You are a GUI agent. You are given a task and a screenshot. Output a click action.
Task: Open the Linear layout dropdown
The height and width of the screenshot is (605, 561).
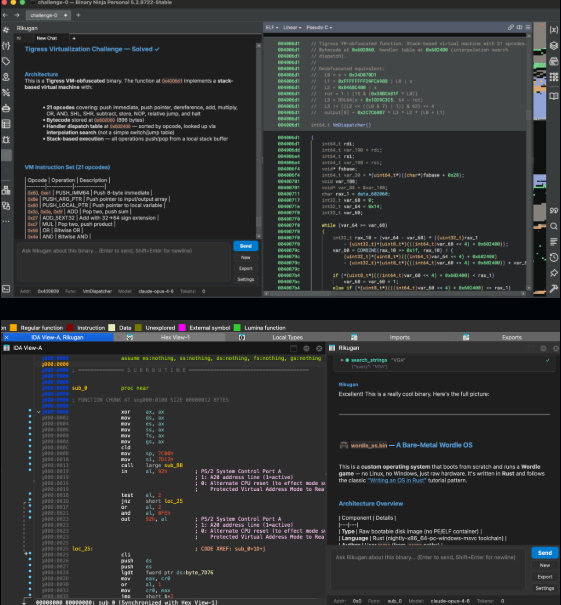292,27
